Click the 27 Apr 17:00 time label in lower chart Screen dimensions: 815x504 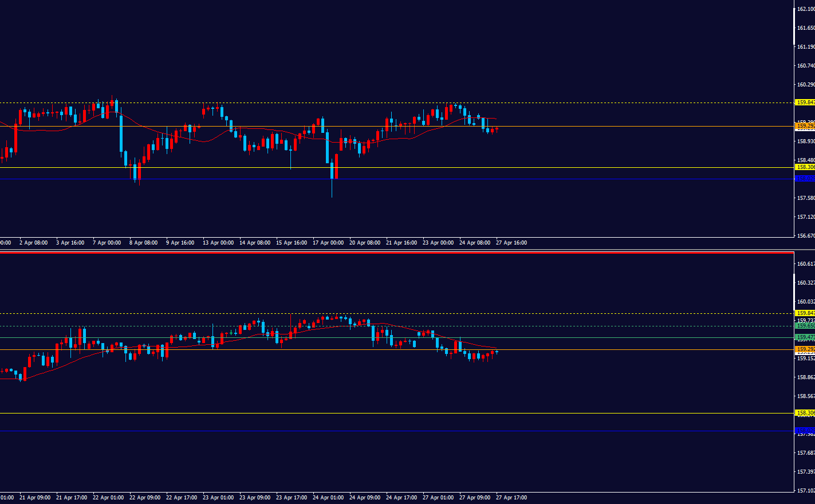(511, 498)
